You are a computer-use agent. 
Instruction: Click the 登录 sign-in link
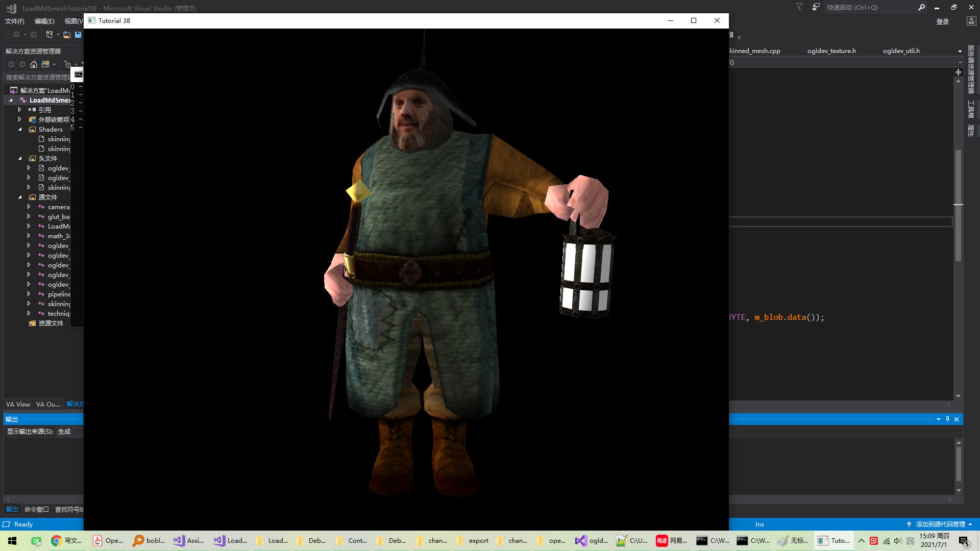coord(942,21)
